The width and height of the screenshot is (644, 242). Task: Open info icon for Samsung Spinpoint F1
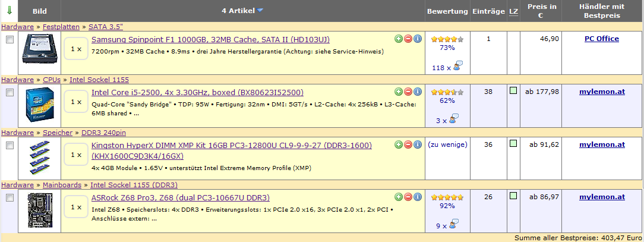pos(418,39)
